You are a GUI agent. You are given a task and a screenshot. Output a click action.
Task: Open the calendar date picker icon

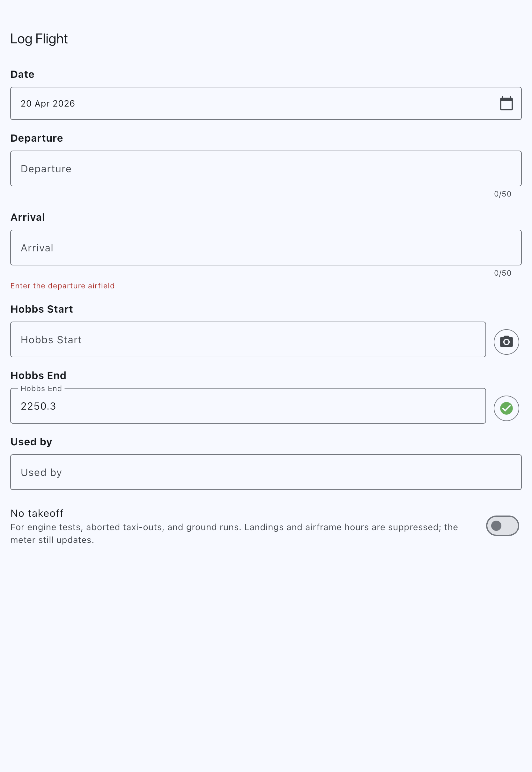506,103
